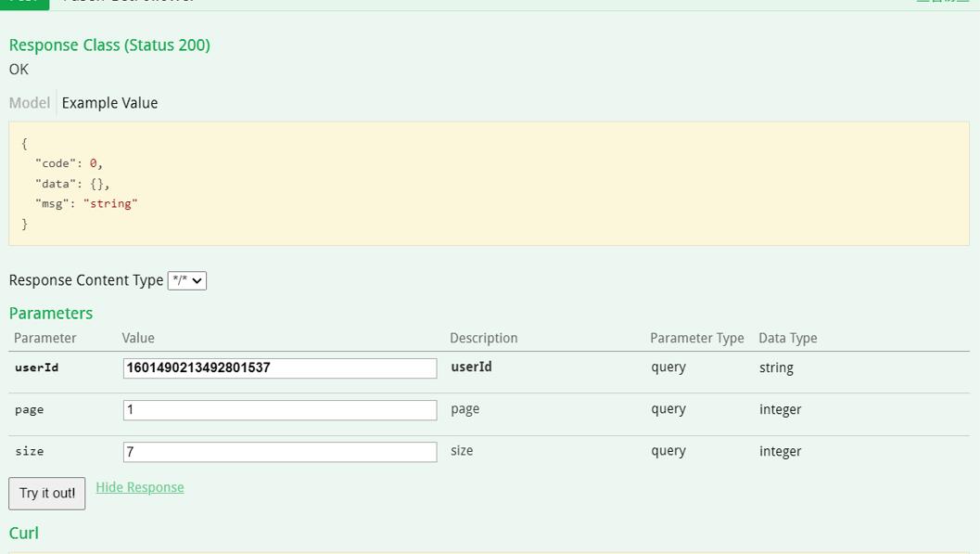Click the userId value input field
The width and height of the screenshot is (980, 554).
[x=280, y=367]
